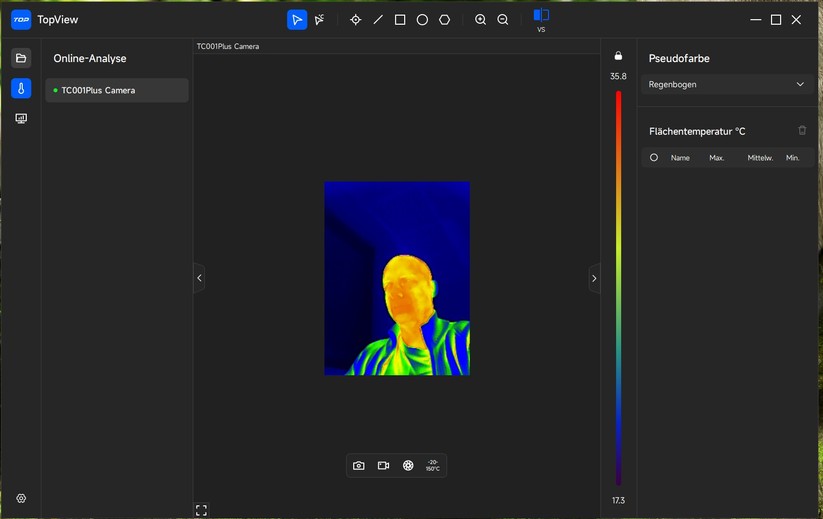Click the Max. column header
This screenshot has width=823, height=519.
[716, 158]
